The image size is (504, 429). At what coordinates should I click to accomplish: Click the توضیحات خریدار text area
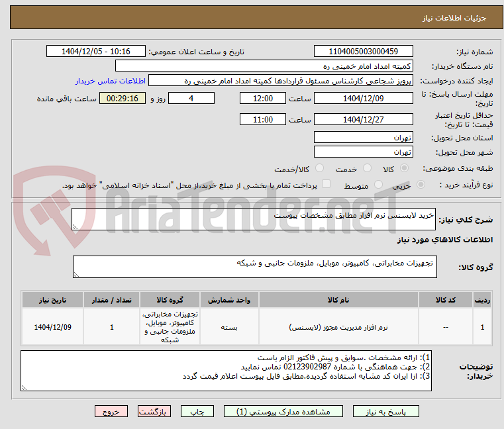tap(226, 371)
